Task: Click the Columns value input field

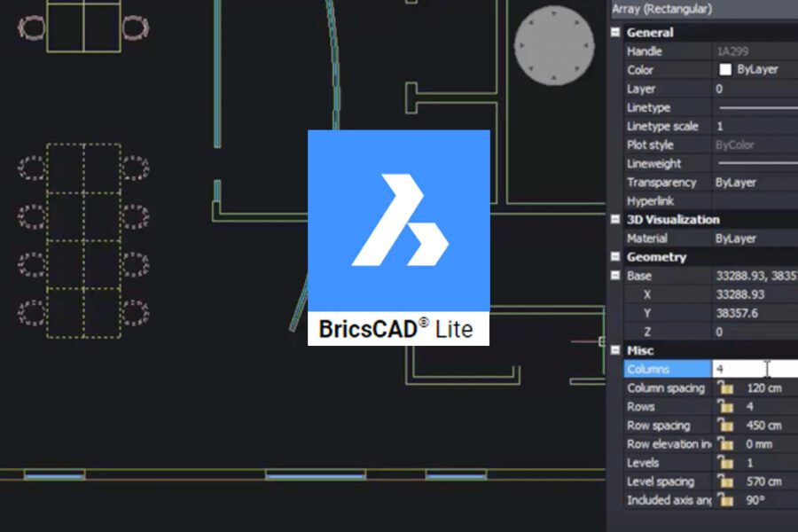Action: [x=754, y=369]
